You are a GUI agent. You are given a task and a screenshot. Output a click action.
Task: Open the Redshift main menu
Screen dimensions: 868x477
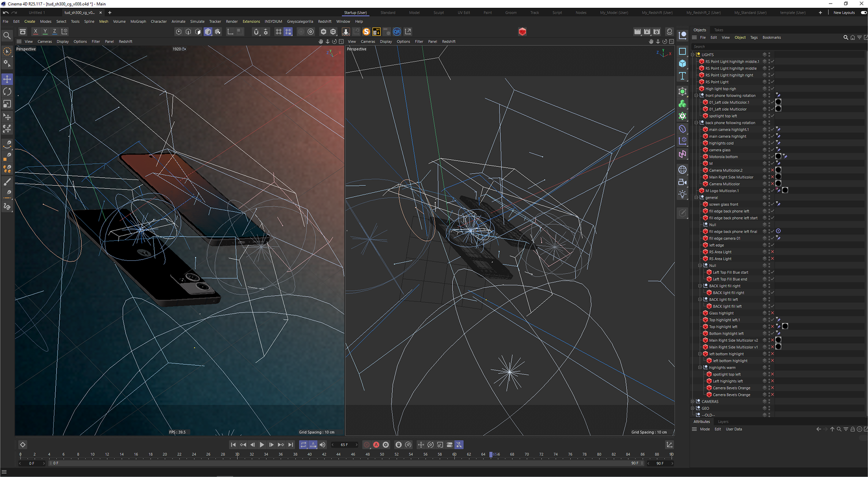click(x=325, y=21)
